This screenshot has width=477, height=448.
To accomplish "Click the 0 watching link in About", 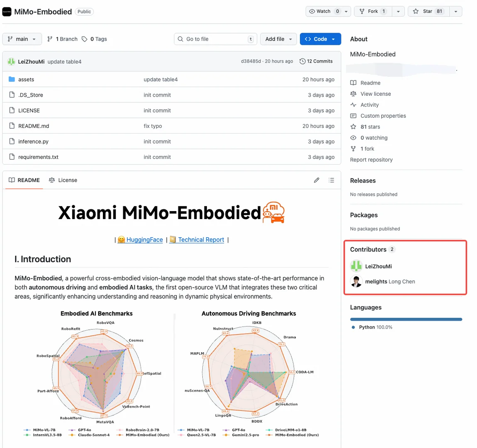I will click(374, 137).
